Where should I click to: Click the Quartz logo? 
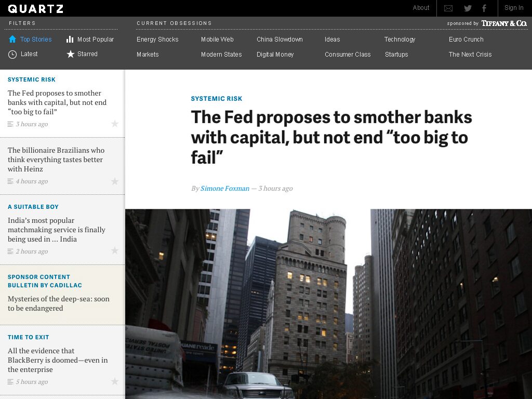pyautogui.click(x=36, y=8)
